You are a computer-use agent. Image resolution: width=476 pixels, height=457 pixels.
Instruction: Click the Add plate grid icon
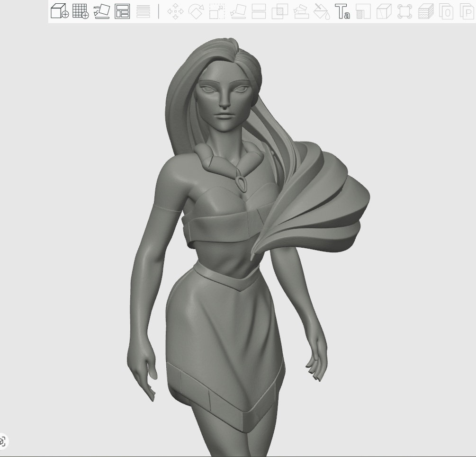(x=81, y=11)
